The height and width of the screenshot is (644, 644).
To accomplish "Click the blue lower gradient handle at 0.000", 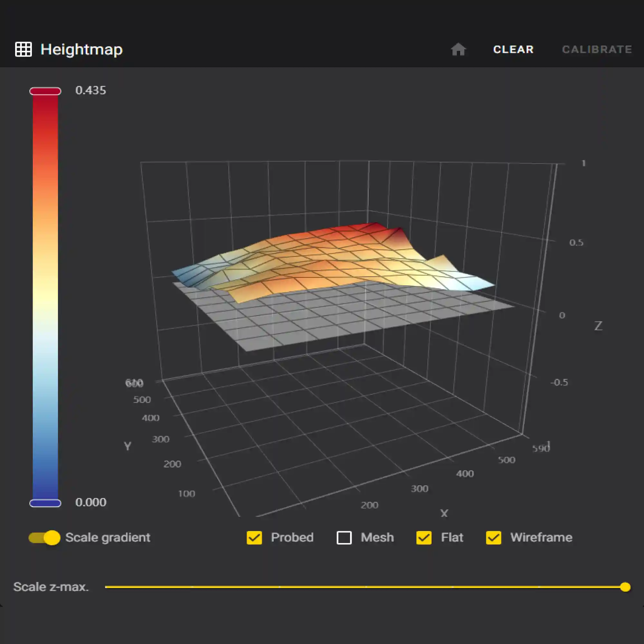I will (45, 503).
